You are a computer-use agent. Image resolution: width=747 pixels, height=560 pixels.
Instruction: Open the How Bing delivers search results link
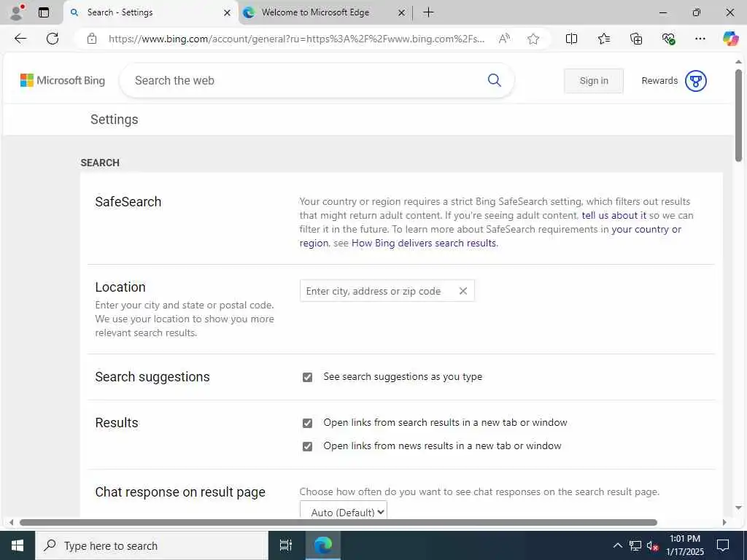click(423, 243)
